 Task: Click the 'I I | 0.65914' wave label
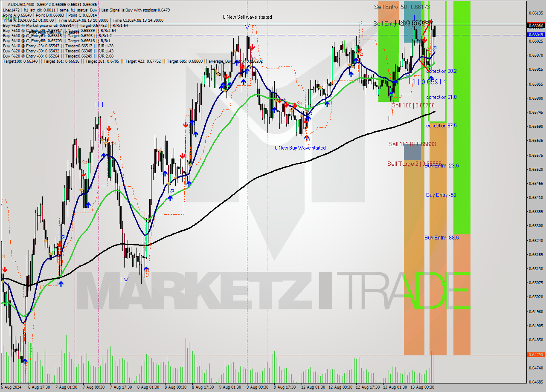pos(428,81)
